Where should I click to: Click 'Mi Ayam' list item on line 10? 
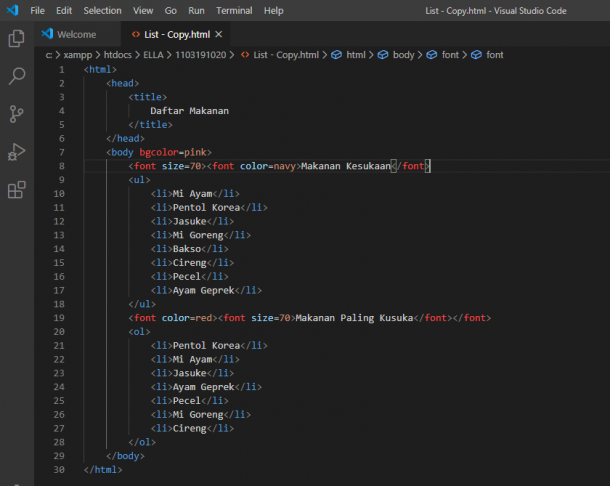pos(192,194)
